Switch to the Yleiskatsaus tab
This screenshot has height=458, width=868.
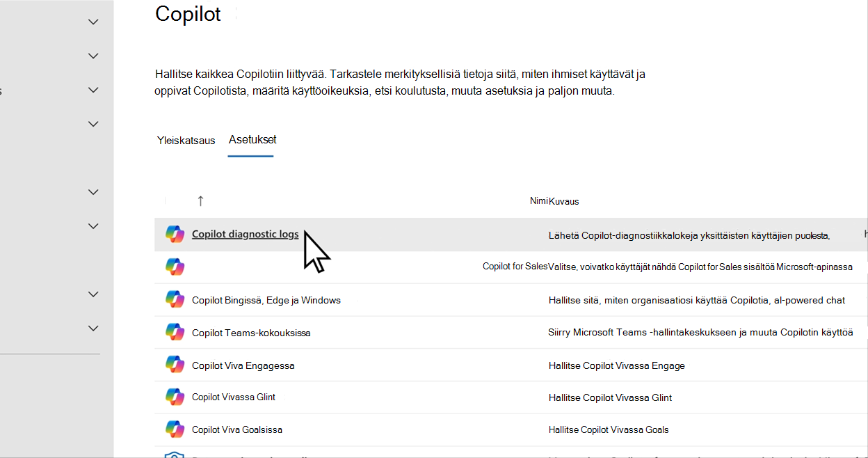186,141
